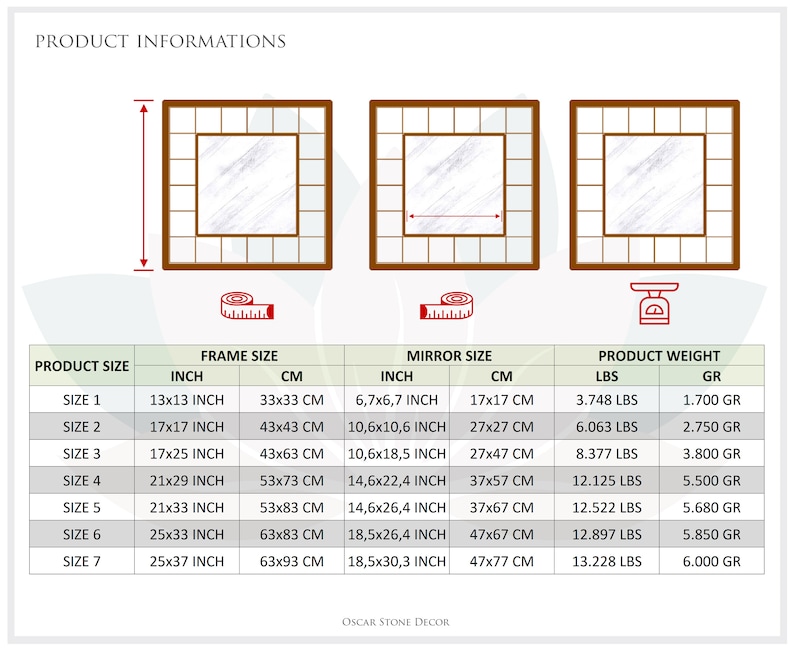Click the 10,6x10,6 INCH cell
This screenshot has height=650, width=794.
tap(396, 427)
